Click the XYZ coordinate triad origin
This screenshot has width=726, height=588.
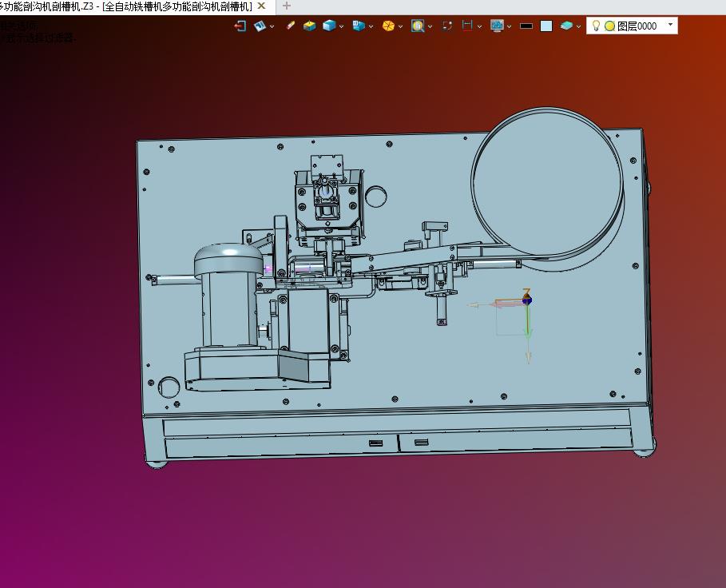527,300
